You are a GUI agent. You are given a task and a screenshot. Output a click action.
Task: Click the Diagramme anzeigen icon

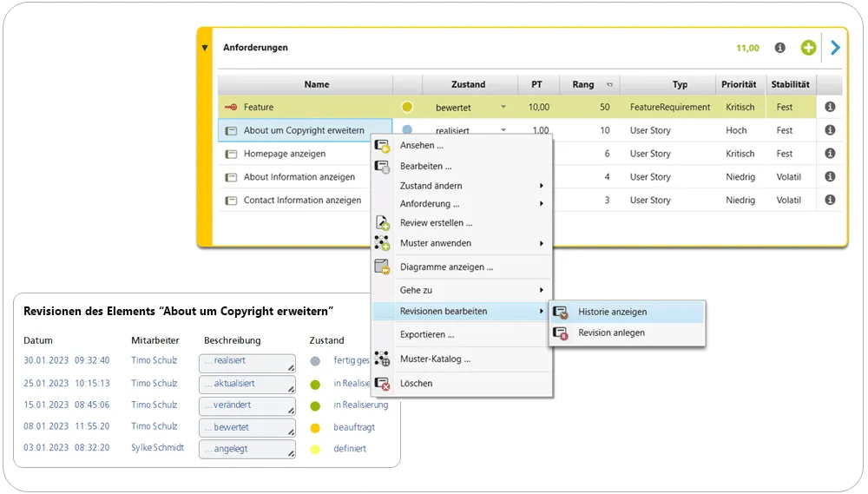point(382,267)
